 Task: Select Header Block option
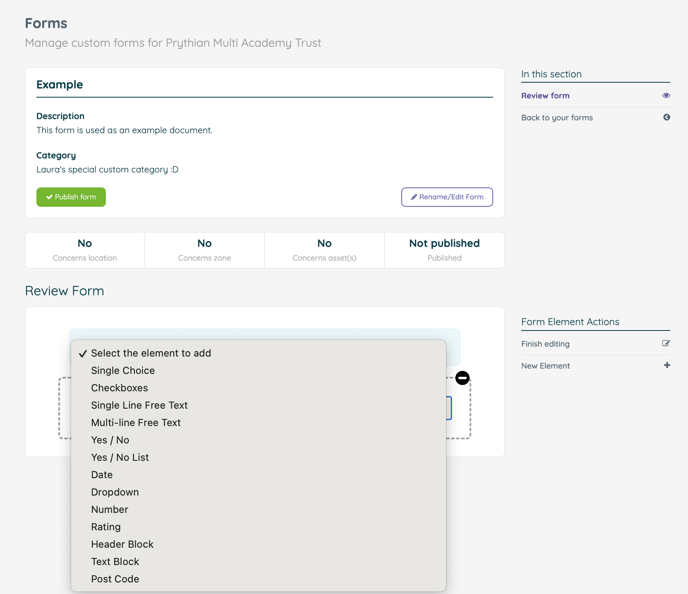point(258,544)
